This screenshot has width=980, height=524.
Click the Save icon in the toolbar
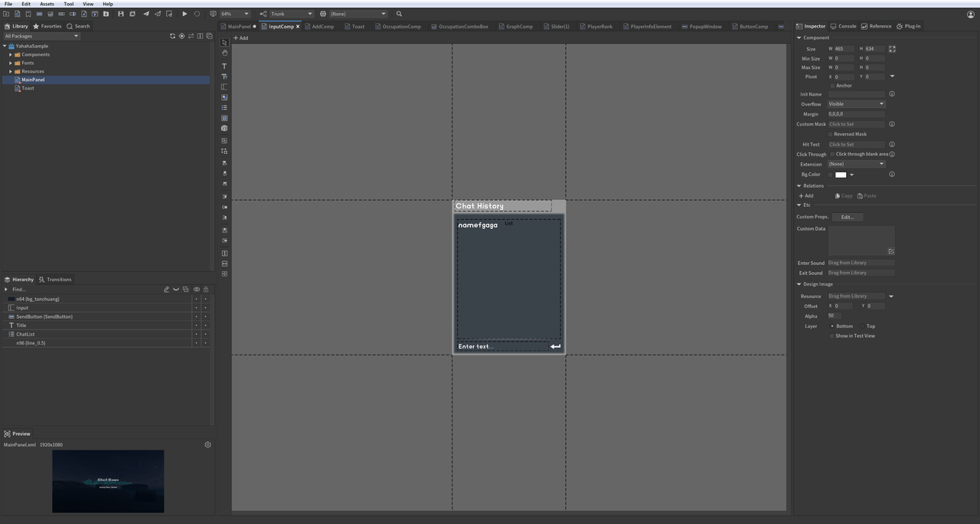point(120,14)
